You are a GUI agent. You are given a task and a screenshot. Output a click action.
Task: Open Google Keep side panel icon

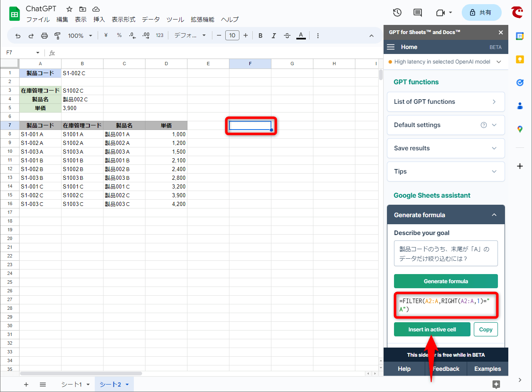coord(520,59)
